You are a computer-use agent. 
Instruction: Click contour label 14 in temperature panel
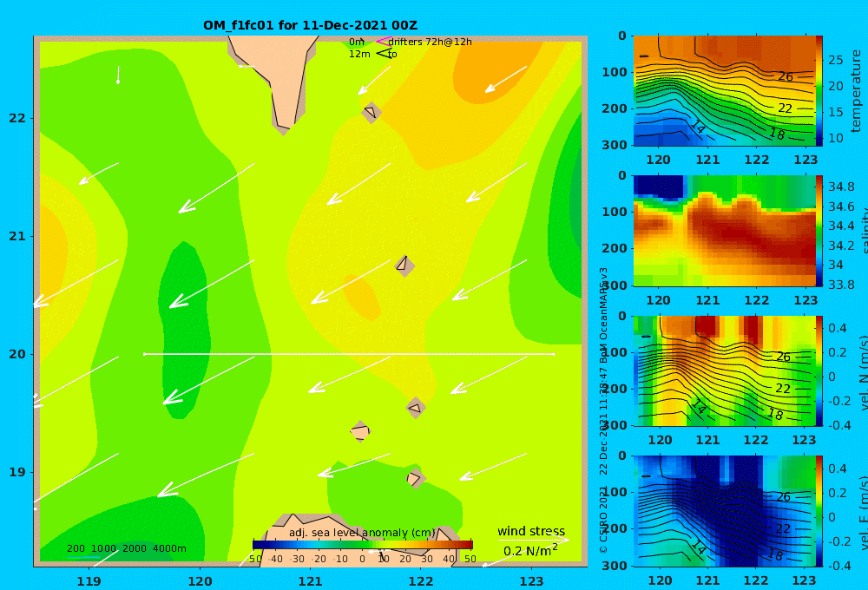pyautogui.click(x=698, y=128)
